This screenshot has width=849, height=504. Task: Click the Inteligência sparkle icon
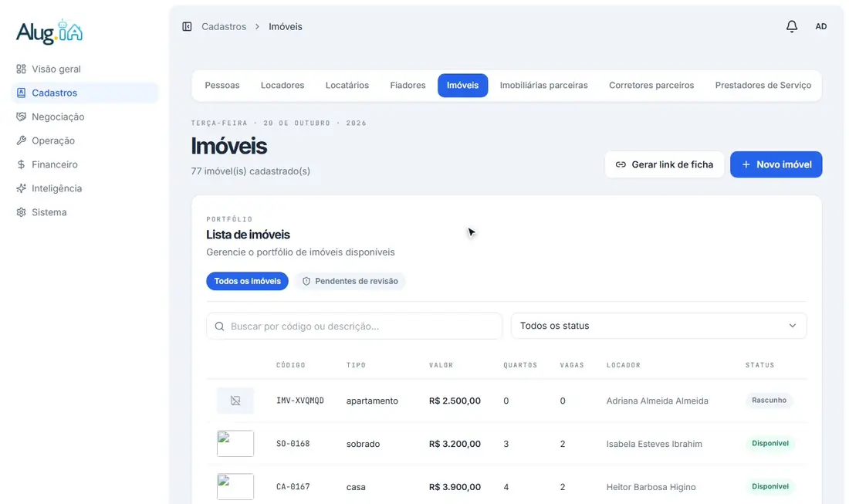pos(21,188)
